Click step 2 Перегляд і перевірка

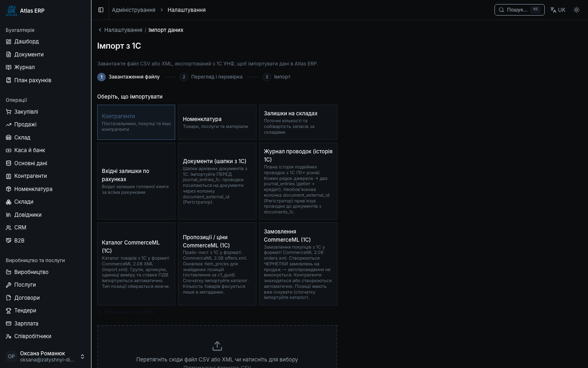coord(211,77)
